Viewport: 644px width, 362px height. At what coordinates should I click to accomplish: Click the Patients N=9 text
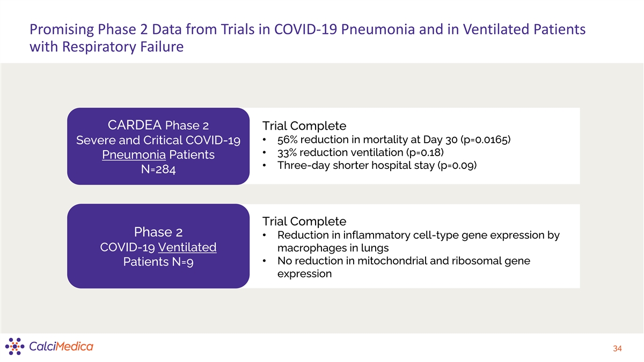click(158, 262)
